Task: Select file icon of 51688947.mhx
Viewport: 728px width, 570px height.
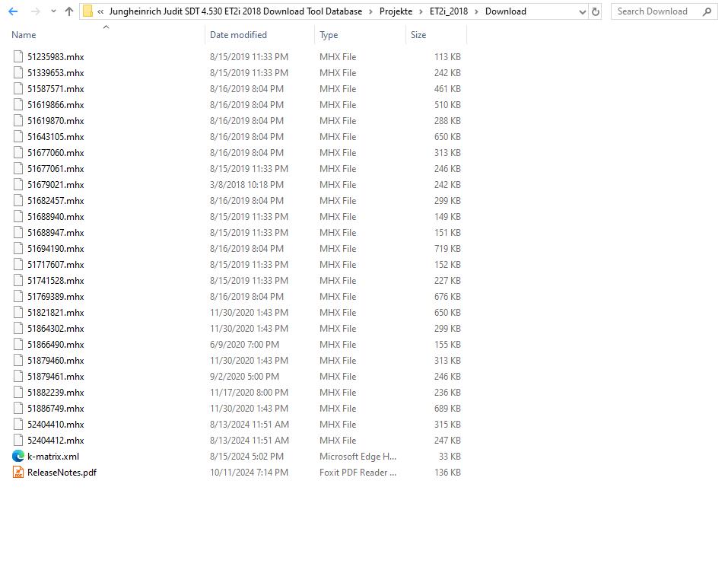Action: coord(18,232)
